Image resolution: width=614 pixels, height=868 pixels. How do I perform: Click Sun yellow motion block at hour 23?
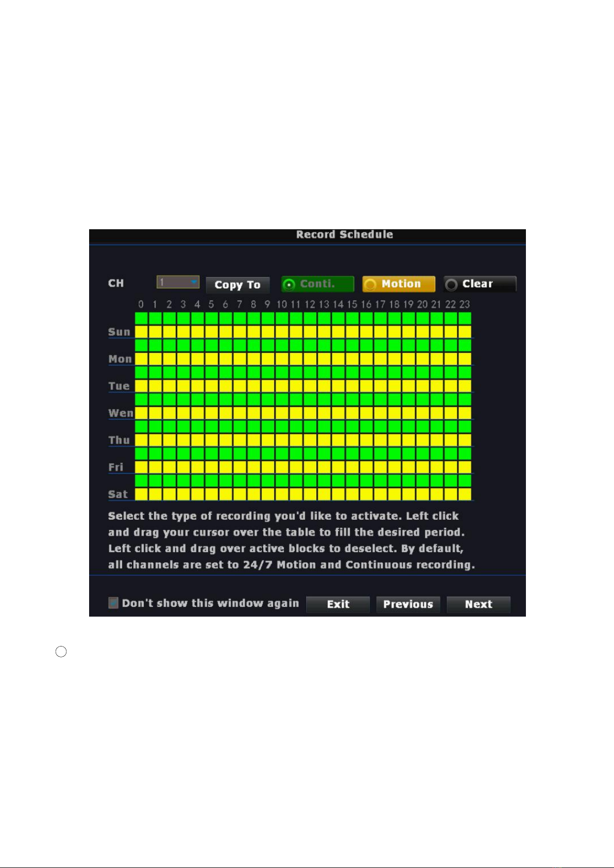[465, 332]
